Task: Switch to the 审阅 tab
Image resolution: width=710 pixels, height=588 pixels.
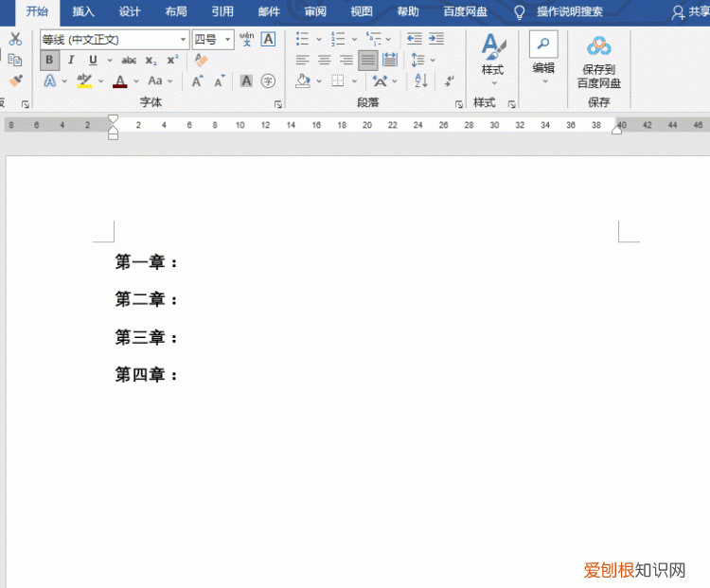Action: (x=315, y=11)
